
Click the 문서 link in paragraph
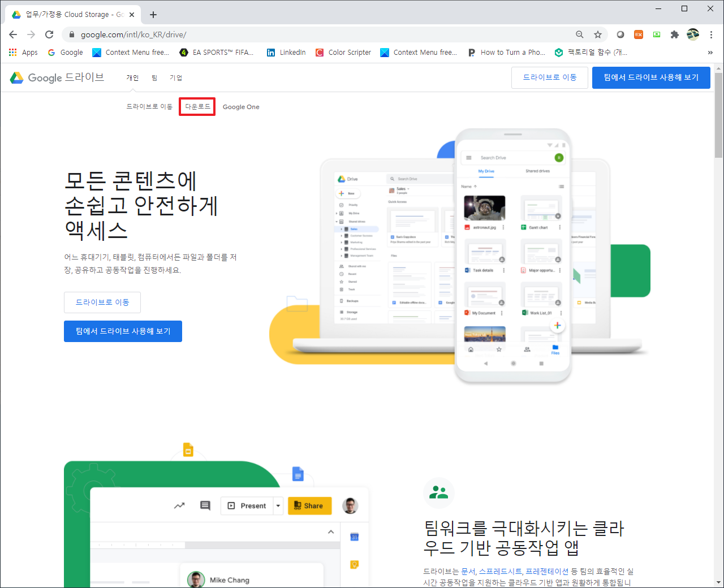pyautogui.click(x=468, y=572)
